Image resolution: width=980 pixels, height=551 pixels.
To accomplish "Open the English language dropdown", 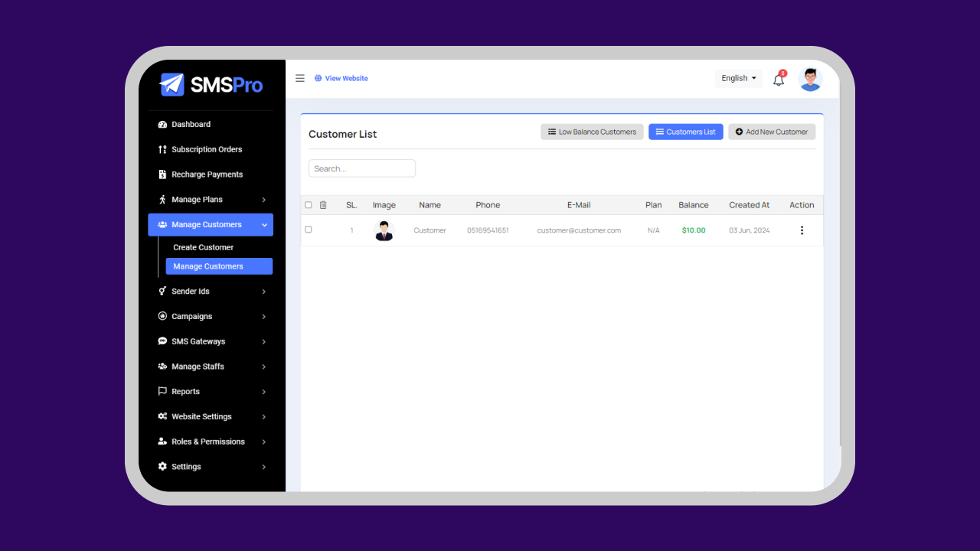I will point(737,78).
